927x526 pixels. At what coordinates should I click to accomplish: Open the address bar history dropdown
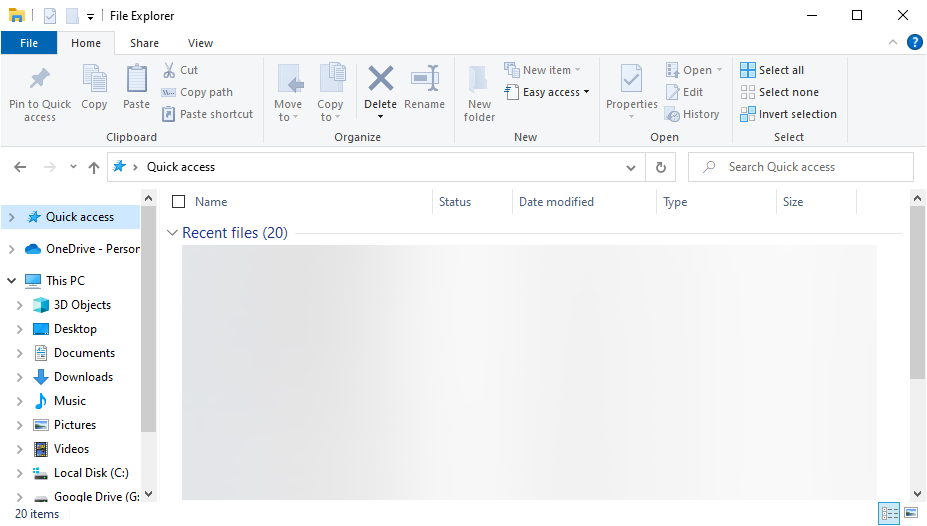point(631,167)
